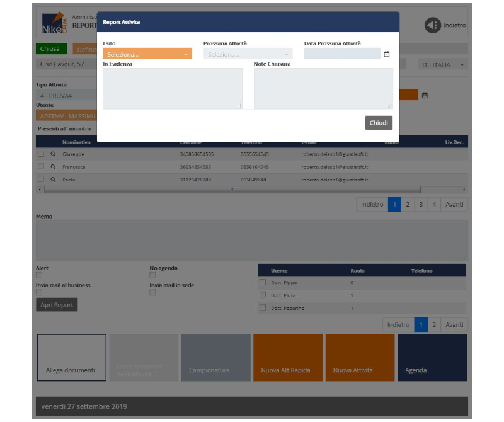504x422 pixels.
Task: Click magnifier icon in Paolo's row
Action: (x=53, y=180)
